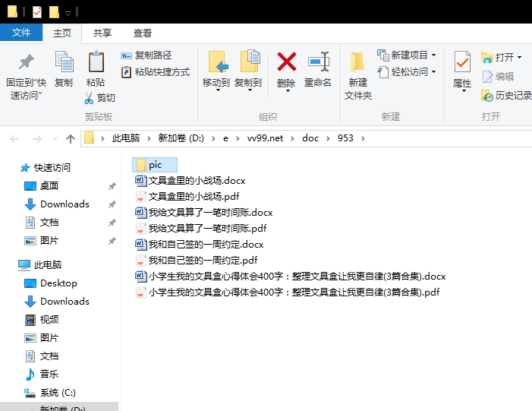Click the Up one level arrow

(71, 138)
